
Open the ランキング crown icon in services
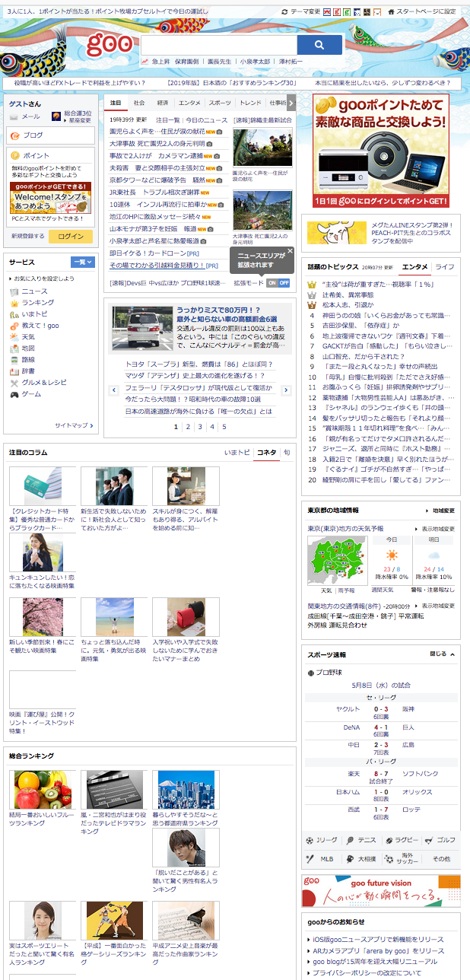coord(14,302)
